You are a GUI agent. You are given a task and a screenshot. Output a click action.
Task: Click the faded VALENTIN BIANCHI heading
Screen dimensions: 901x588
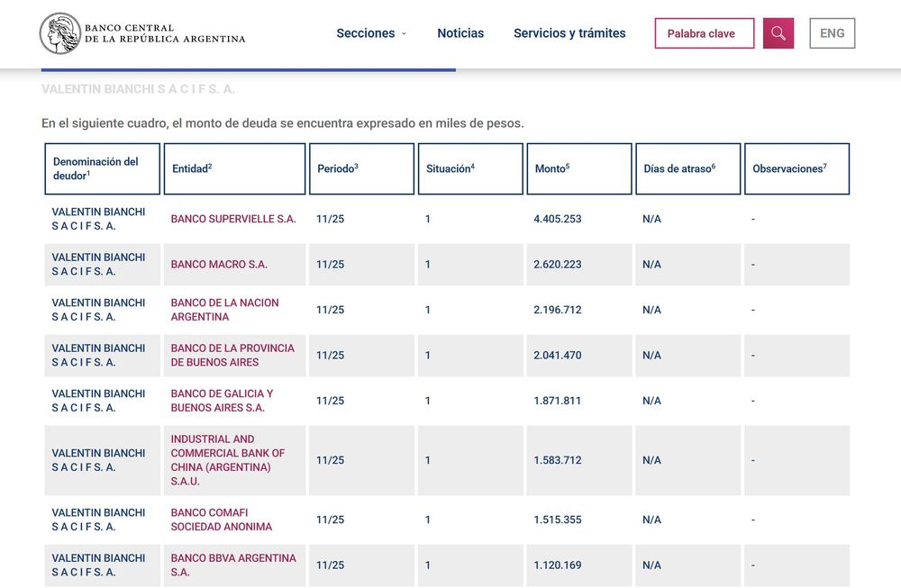[x=138, y=89]
